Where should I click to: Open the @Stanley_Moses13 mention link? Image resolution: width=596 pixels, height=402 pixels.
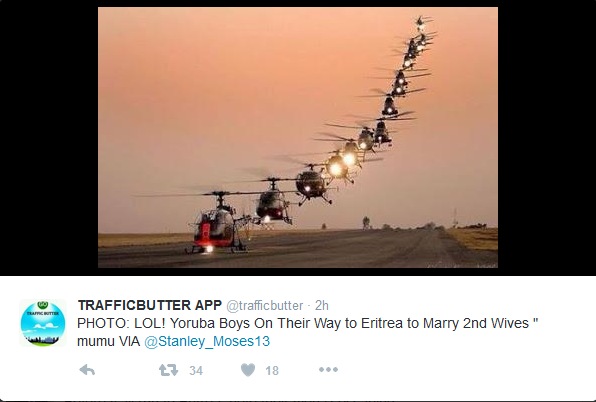[207, 341]
